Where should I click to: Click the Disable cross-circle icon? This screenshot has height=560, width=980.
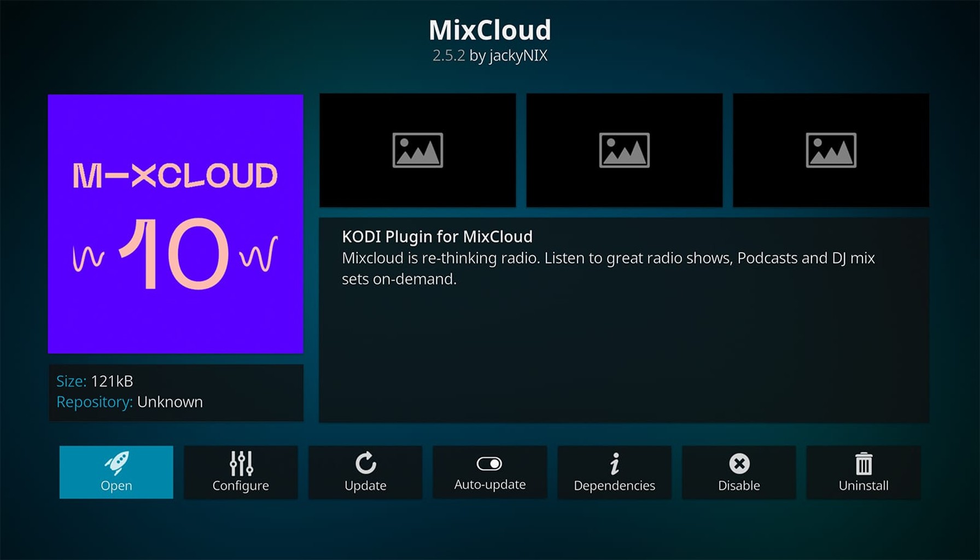click(739, 464)
